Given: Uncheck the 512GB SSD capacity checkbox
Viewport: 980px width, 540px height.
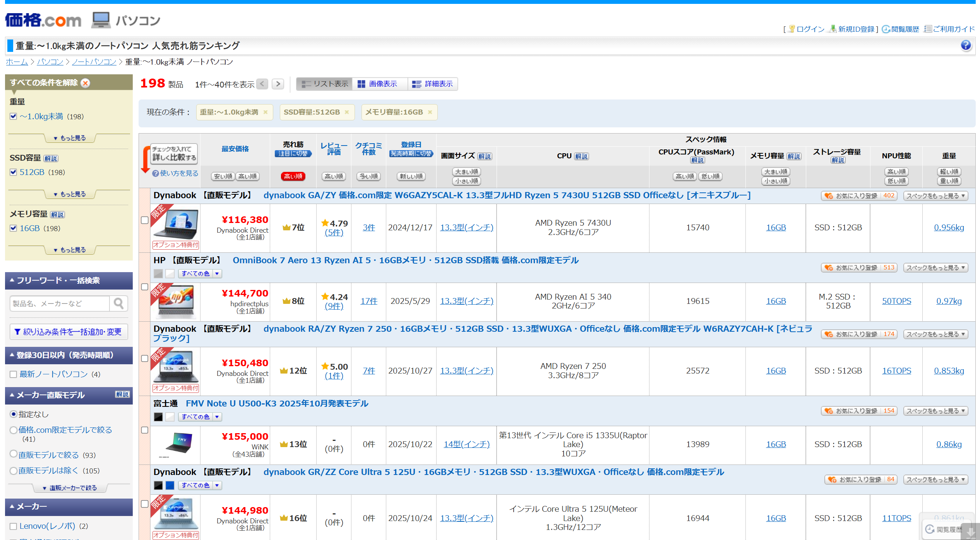Looking at the screenshot, I should (14, 172).
